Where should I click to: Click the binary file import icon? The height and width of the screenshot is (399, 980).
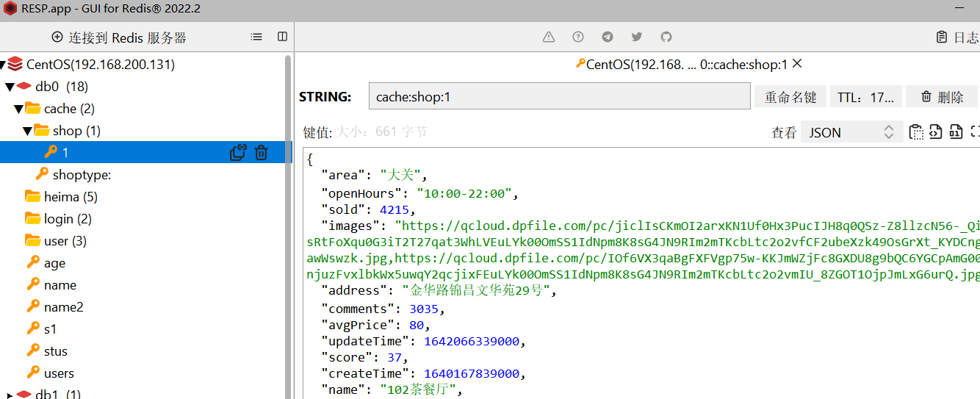click(x=956, y=132)
